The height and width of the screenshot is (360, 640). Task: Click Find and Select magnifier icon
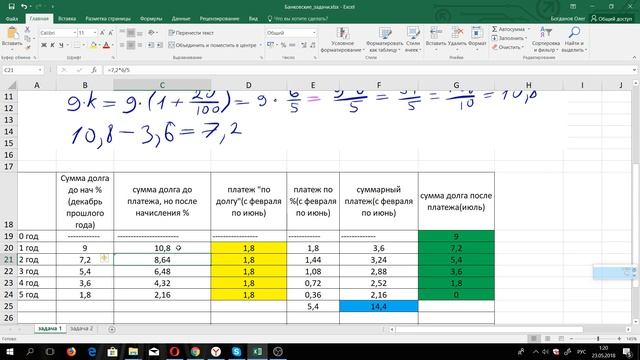(x=574, y=33)
